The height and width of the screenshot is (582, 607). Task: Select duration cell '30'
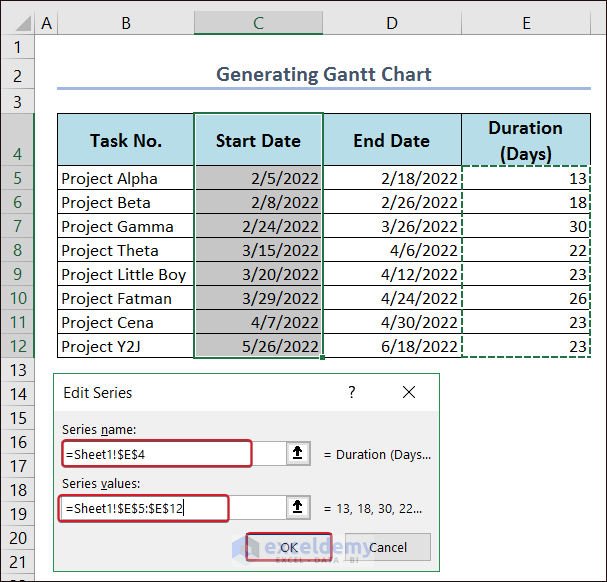pos(526,226)
